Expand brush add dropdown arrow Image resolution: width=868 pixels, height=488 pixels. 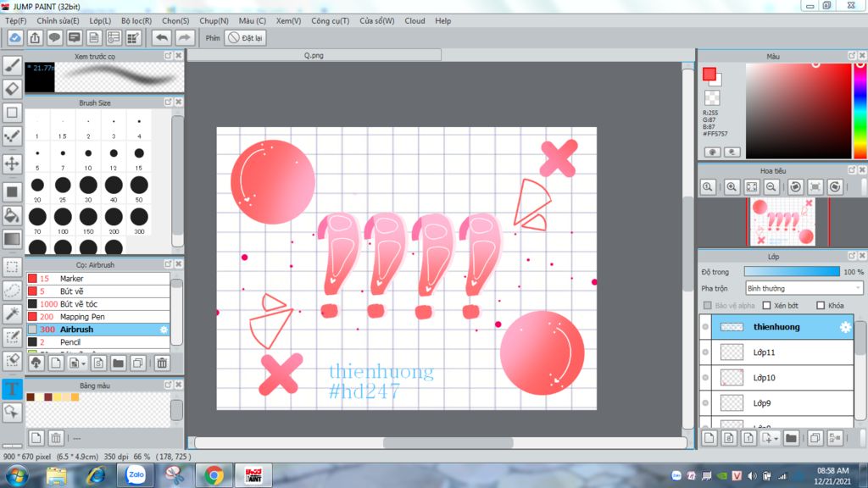[x=84, y=363]
